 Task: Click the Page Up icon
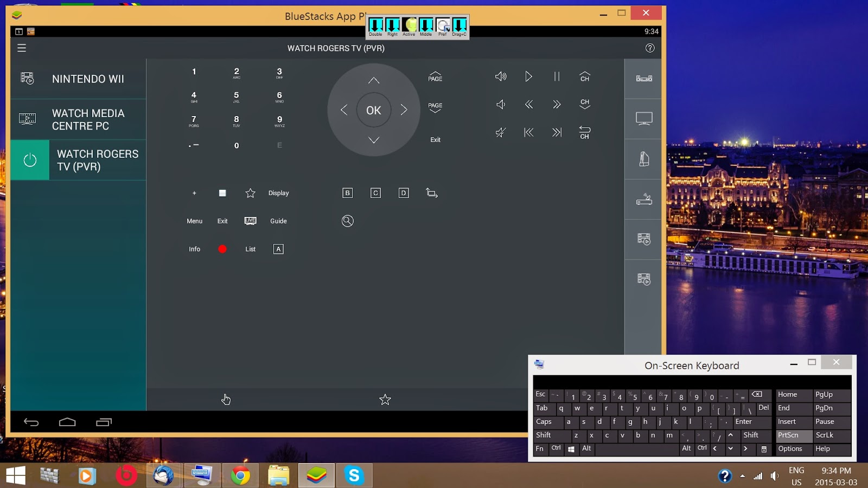(x=435, y=76)
